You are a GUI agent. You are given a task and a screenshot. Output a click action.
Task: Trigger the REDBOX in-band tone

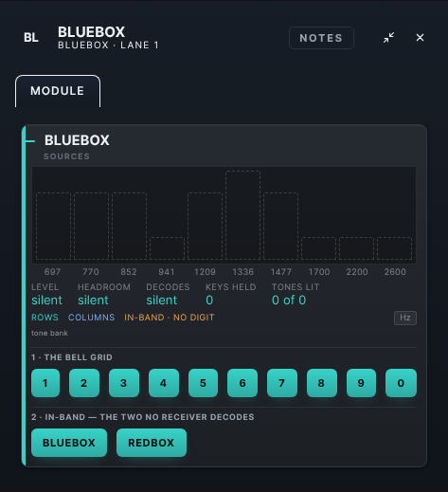(x=152, y=443)
